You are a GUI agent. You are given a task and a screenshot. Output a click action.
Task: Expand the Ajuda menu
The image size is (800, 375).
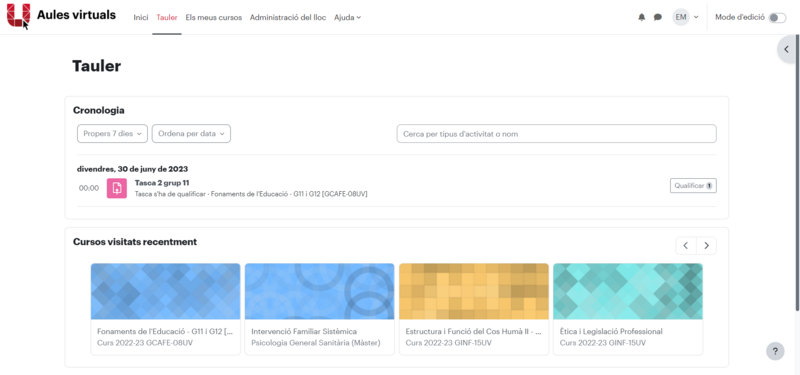(347, 17)
